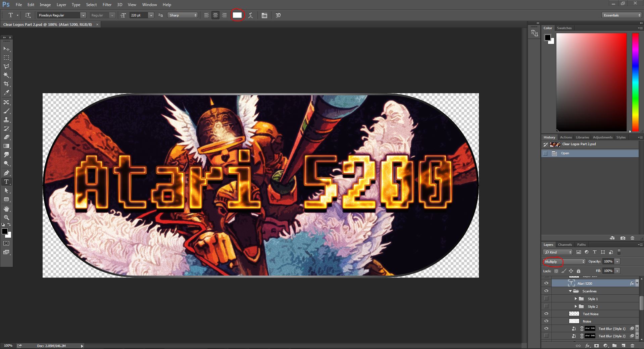Image resolution: width=644 pixels, height=349 pixels.
Task: Select the Brush tool
Action: (x=6, y=111)
